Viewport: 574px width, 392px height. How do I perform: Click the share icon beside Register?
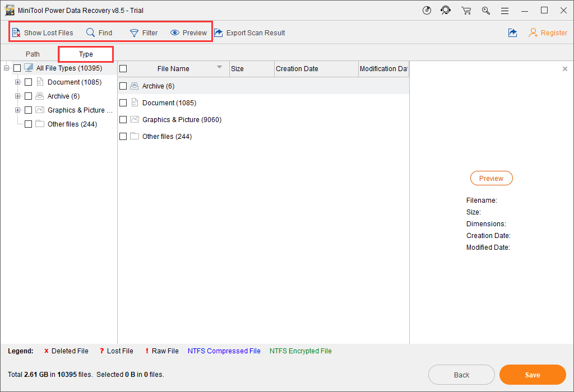pyautogui.click(x=512, y=33)
